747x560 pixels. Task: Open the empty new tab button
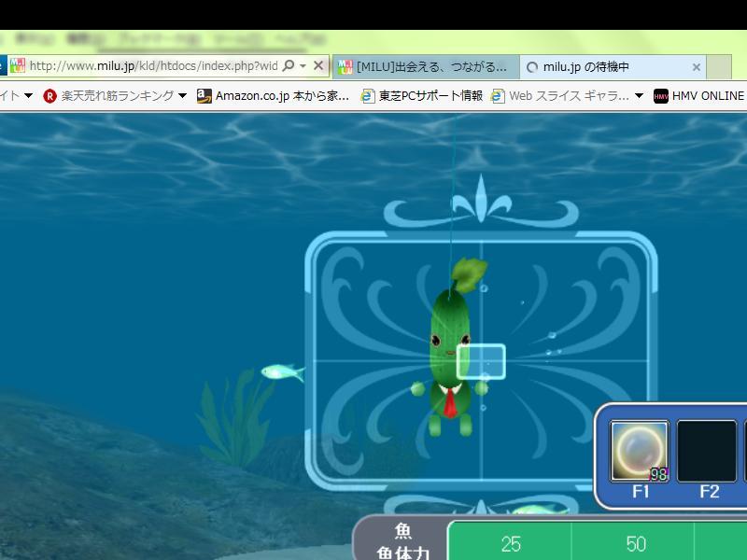click(719, 67)
